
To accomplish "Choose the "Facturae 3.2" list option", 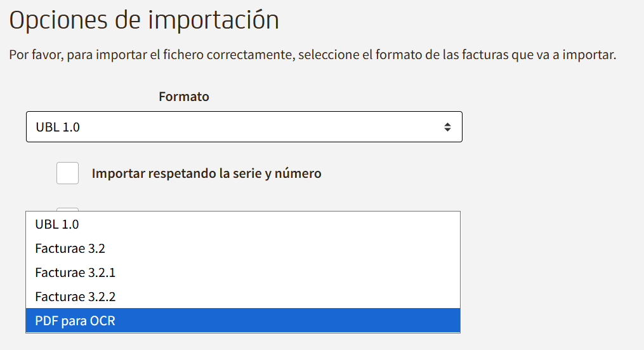I will coord(70,248).
